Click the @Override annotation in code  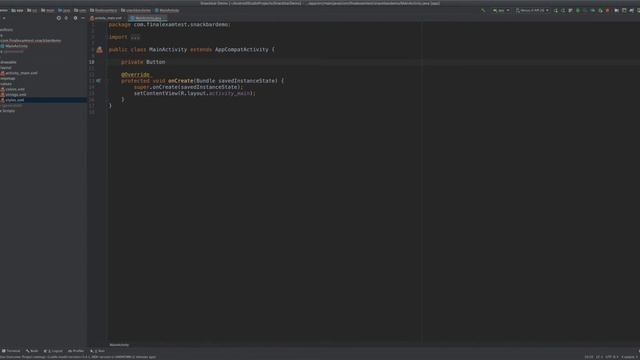[135, 75]
